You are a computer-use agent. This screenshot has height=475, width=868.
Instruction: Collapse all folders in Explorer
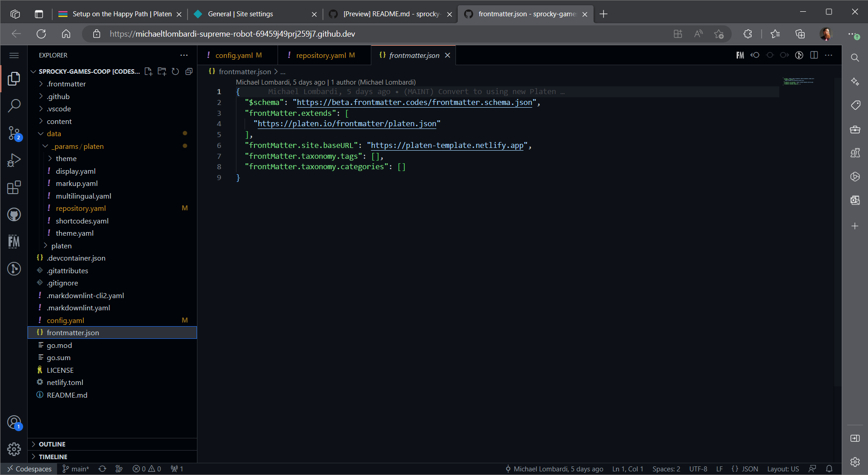click(189, 71)
